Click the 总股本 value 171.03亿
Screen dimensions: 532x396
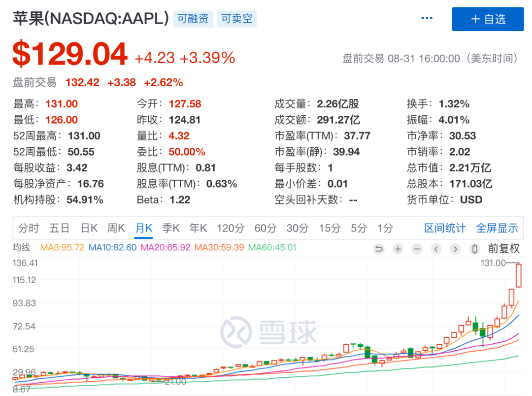[470, 184]
